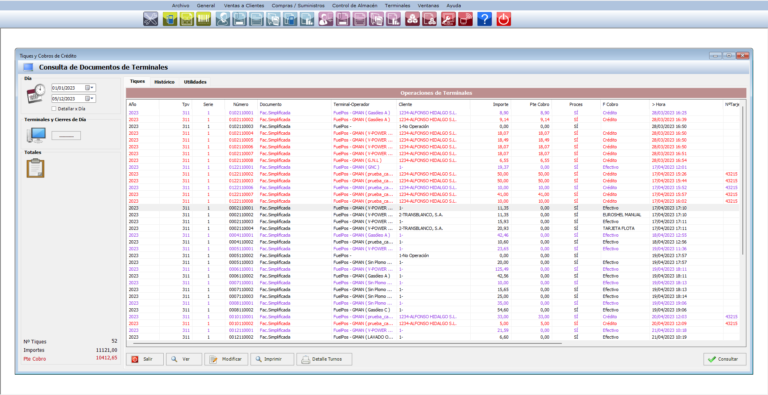Screen dimensions: 768x395
Task: Click the dark red document-with-boxes toolbar icon
Action: click(430, 19)
